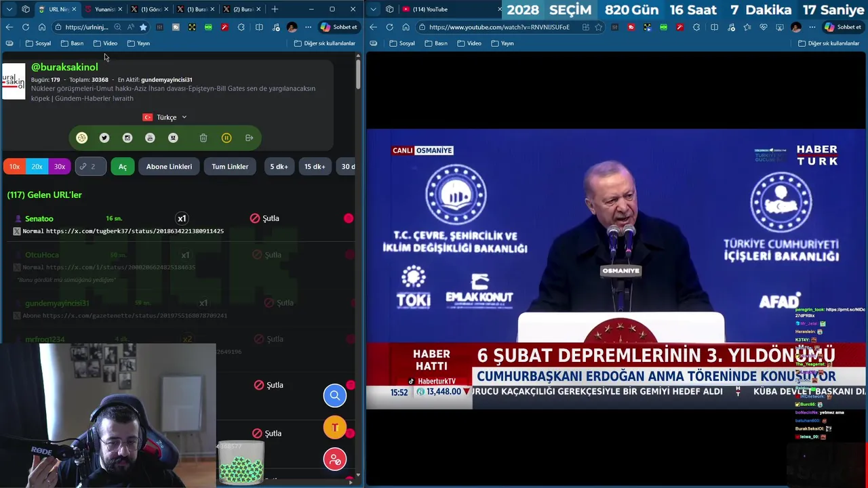Screen dimensions: 868x488
Task: Click the YouTube filter icon in the green toolbar
Action: pos(151,138)
